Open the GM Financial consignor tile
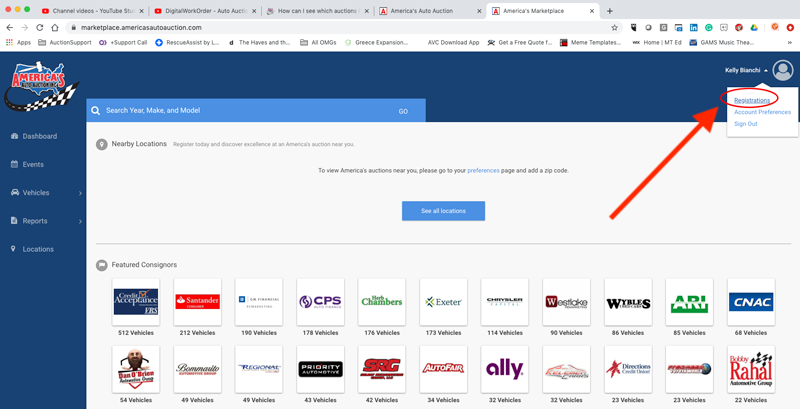This screenshot has height=409, width=800. 259,302
